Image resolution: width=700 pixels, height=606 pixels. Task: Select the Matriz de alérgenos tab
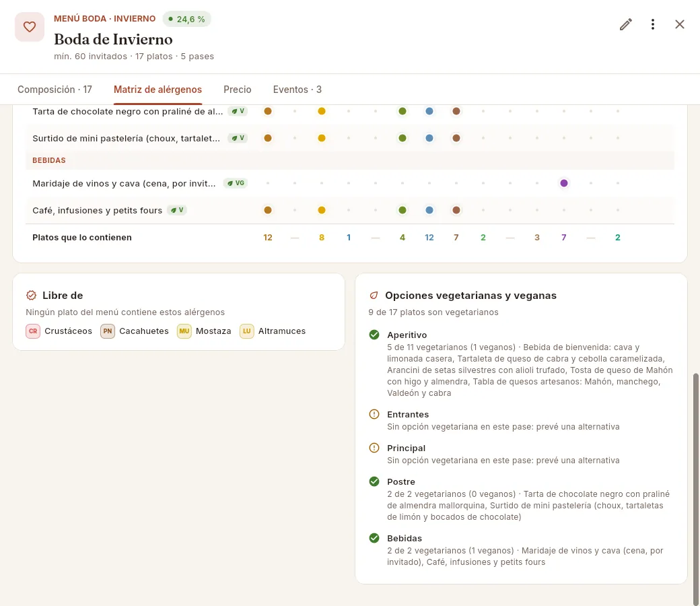(x=157, y=90)
